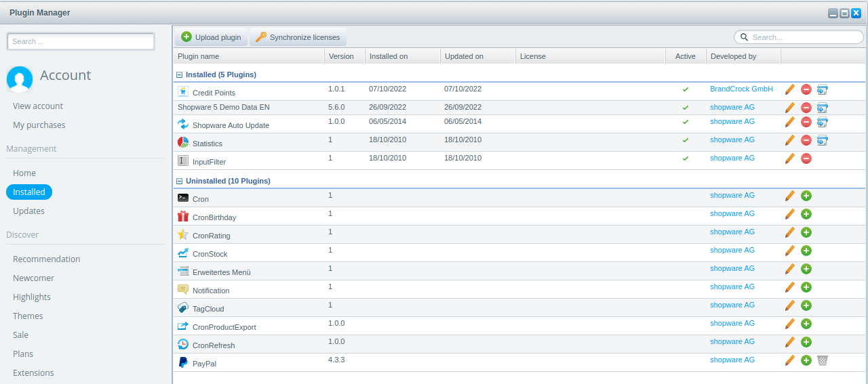This screenshot has width=868, height=384.
Task: Select the CronProductExport plugin name
Action: click(x=224, y=327)
